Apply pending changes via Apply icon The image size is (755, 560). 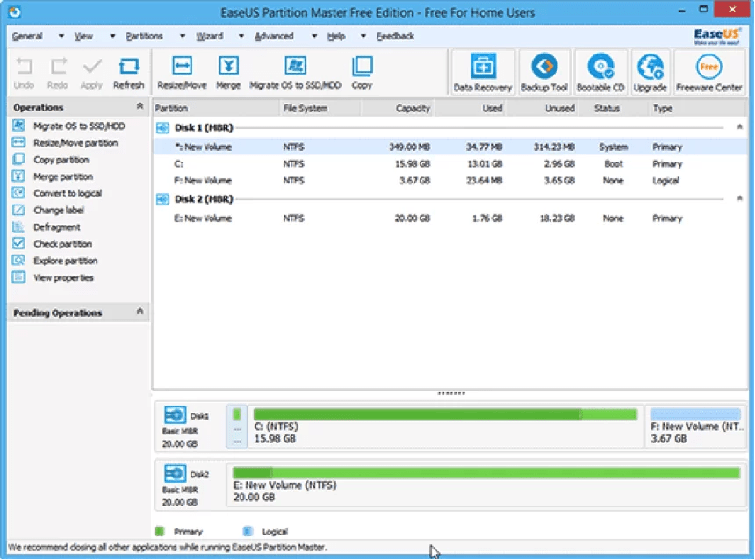[x=91, y=73]
